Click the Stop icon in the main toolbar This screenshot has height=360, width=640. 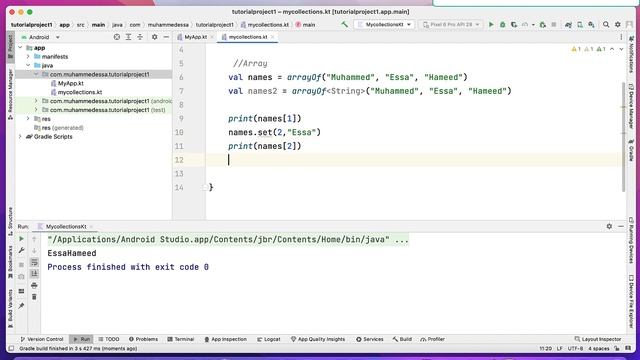coord(554,24)
